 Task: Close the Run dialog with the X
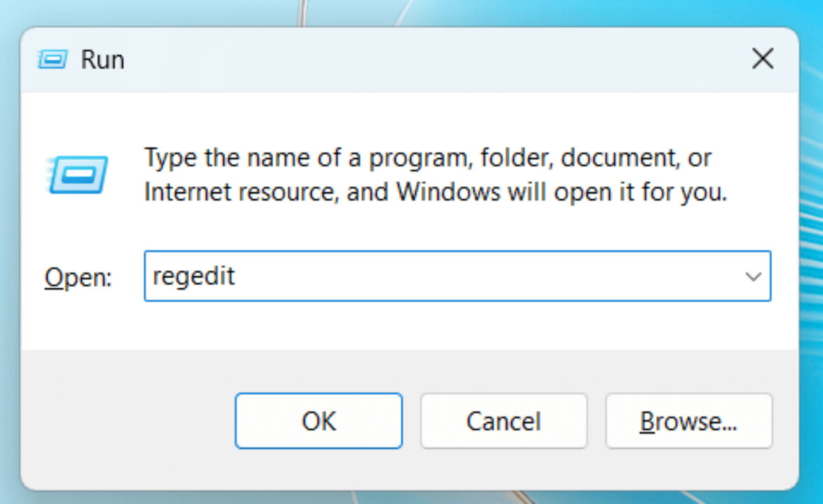pos(763,59)
